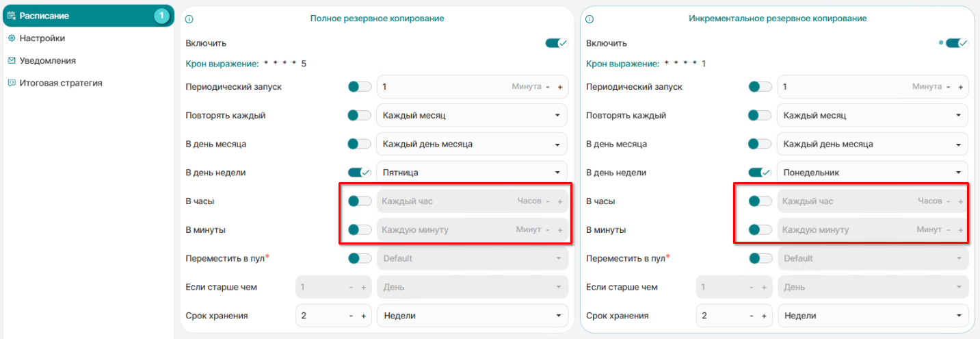Increase Периодический запуск minutes in full backup

pos(560,87)
